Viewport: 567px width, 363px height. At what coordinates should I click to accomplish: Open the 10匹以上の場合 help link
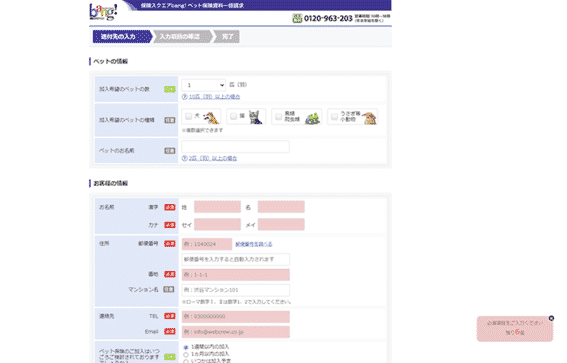click(214, 97)
